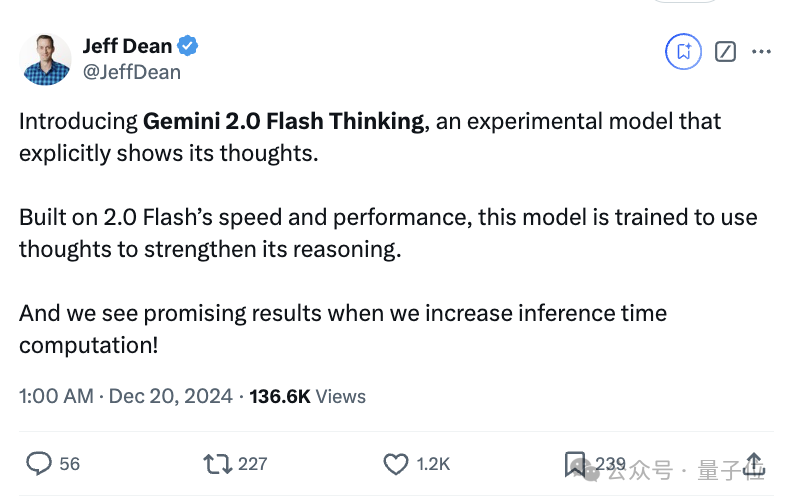Toggle the bookmark icon on the post
The image size is (790, 502).
(x=576, y=463)
